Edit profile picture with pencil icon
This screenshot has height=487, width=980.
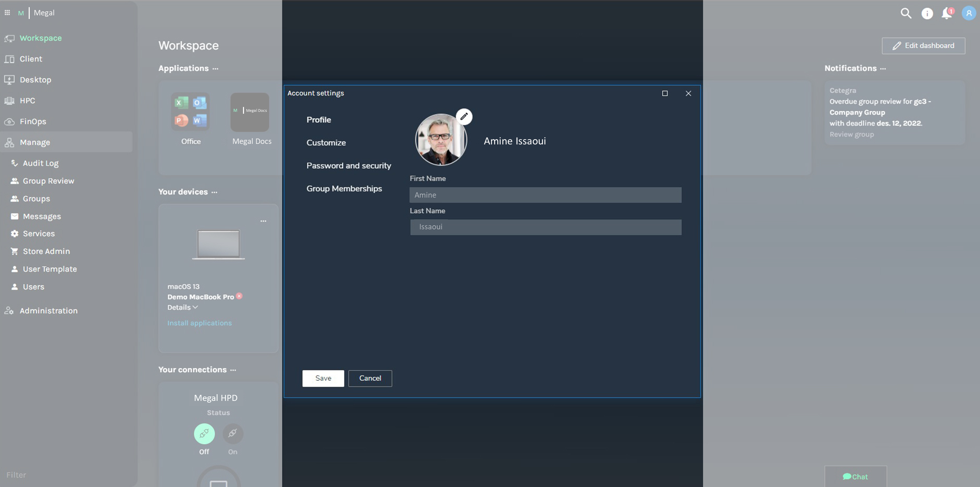click(464, 116)
